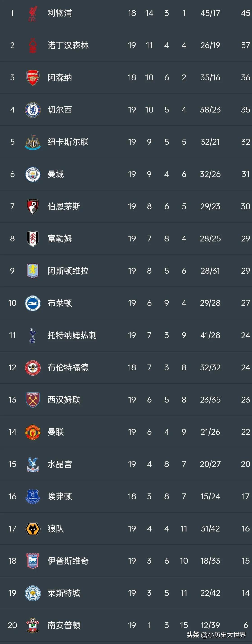252x644 pixels.
Task: Click the Arsenal club badge
Action: coord(32,77)
